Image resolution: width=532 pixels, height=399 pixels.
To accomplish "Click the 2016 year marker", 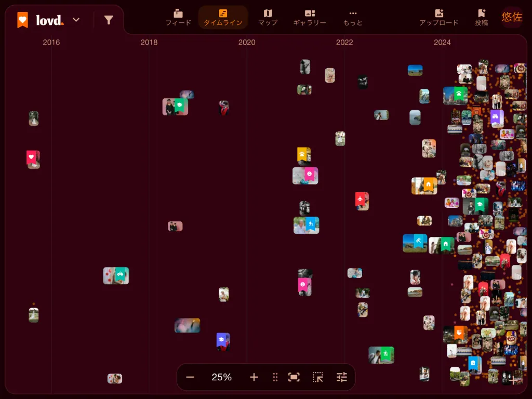I will (51, 43).
